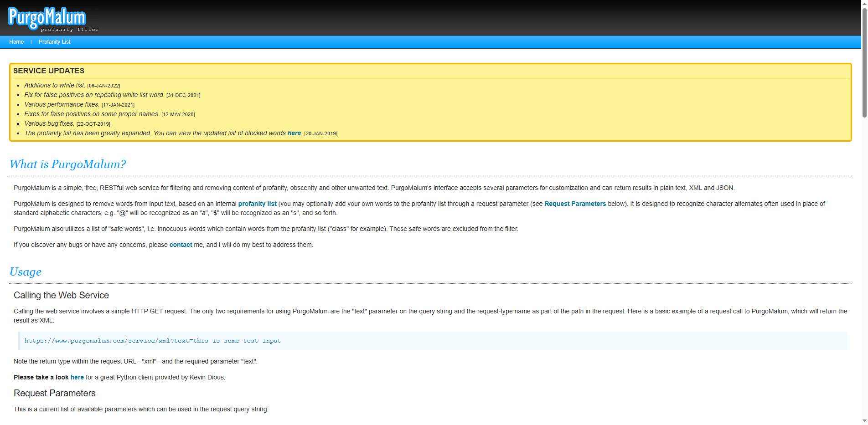The height and width of the screenshot is (425, 868).
Task: Open the Profanity List page
Action: (x=54, y=42)
